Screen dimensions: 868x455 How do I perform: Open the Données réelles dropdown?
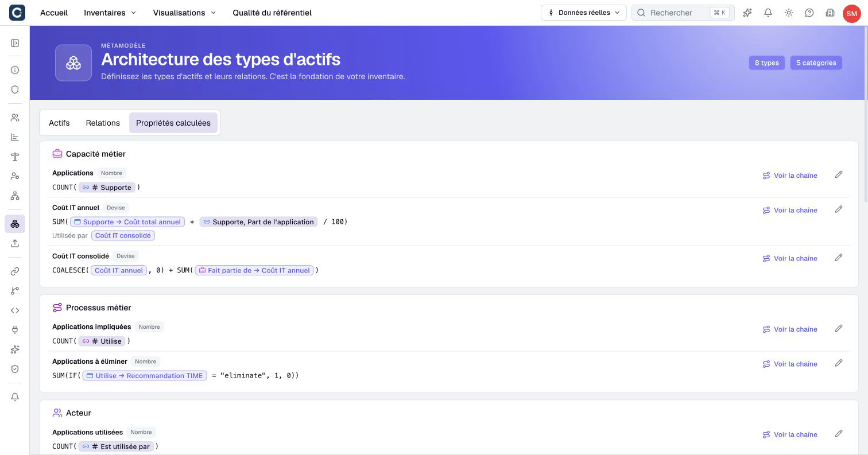pos(583,13)
